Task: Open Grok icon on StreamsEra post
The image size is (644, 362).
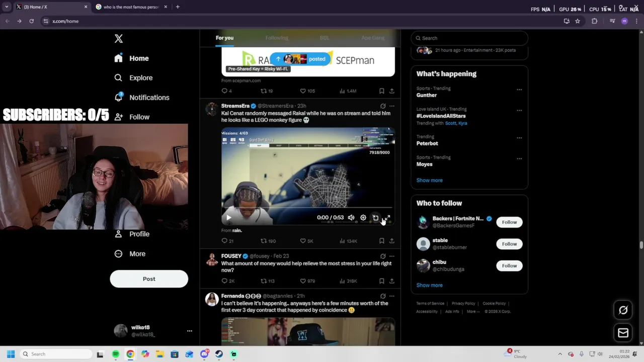Action: click(383, 106)
